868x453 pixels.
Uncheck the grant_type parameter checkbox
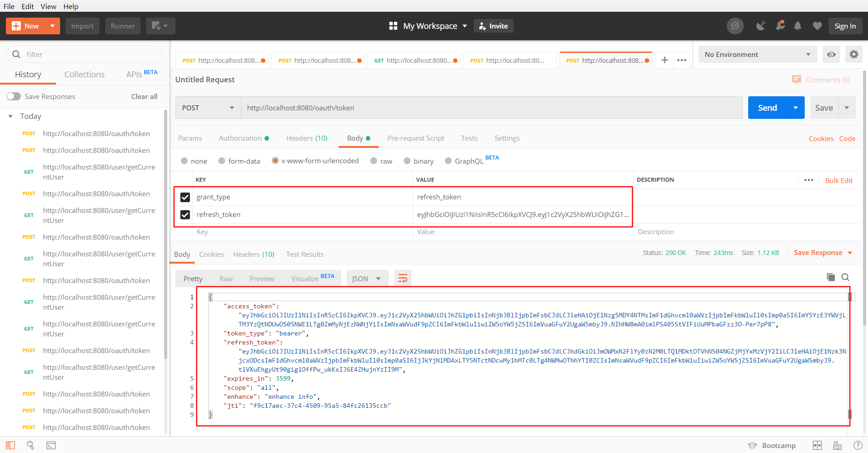(185, 197)
